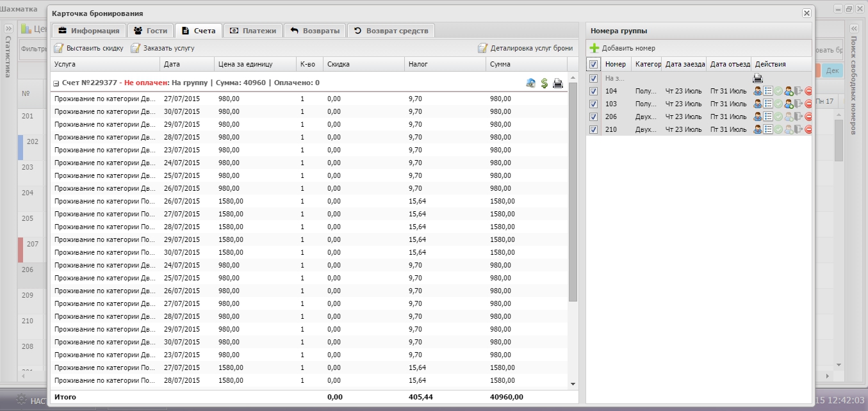Sort by the Номер column in group rooms
868x411 pixels.
(616, 64)
